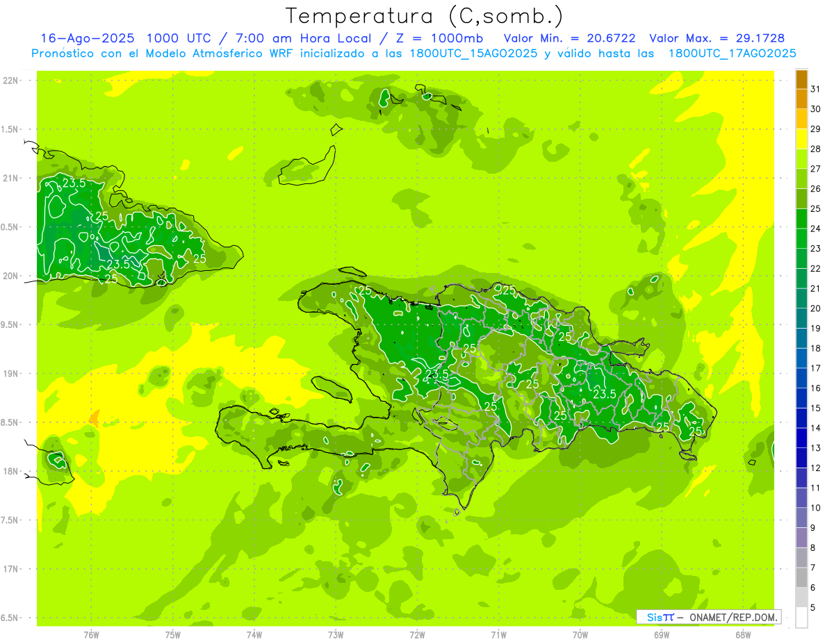
Task: Click the 'Temperatura (C,somb.)' map title
Action: point(424,16)
